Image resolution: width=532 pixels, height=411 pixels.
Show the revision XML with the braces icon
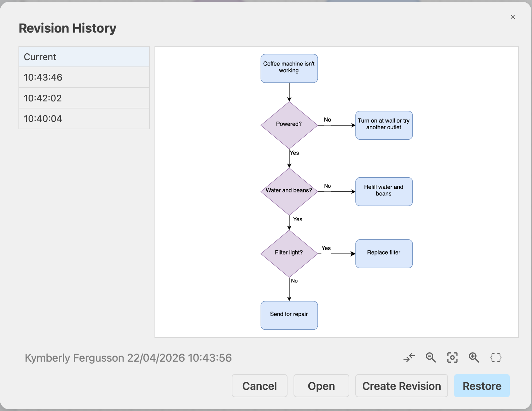point(496,358)
